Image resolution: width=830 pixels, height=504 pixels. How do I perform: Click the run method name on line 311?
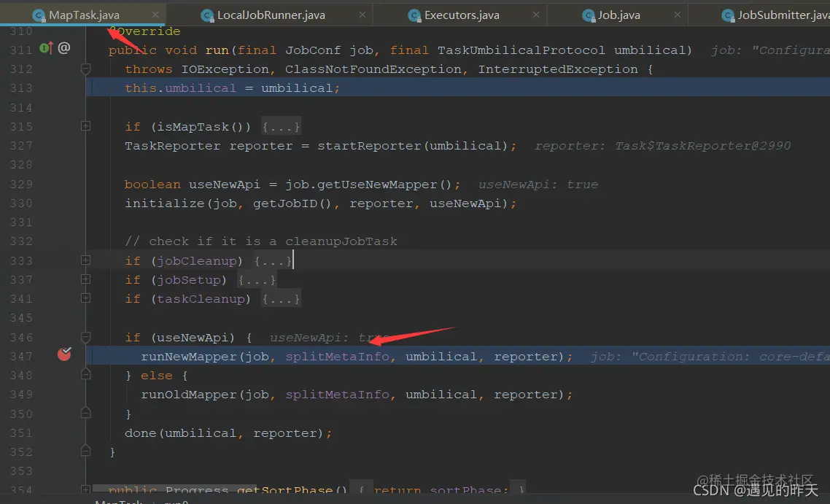click(217, 50)
